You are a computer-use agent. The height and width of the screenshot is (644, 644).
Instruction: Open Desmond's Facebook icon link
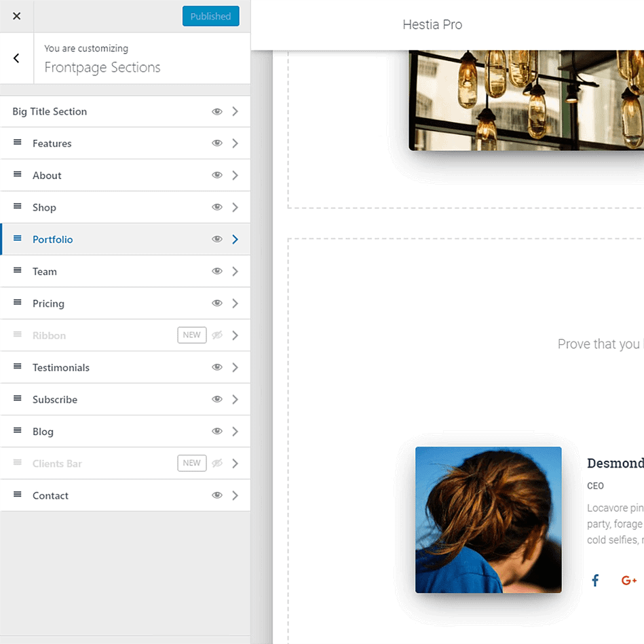[595, 580]
